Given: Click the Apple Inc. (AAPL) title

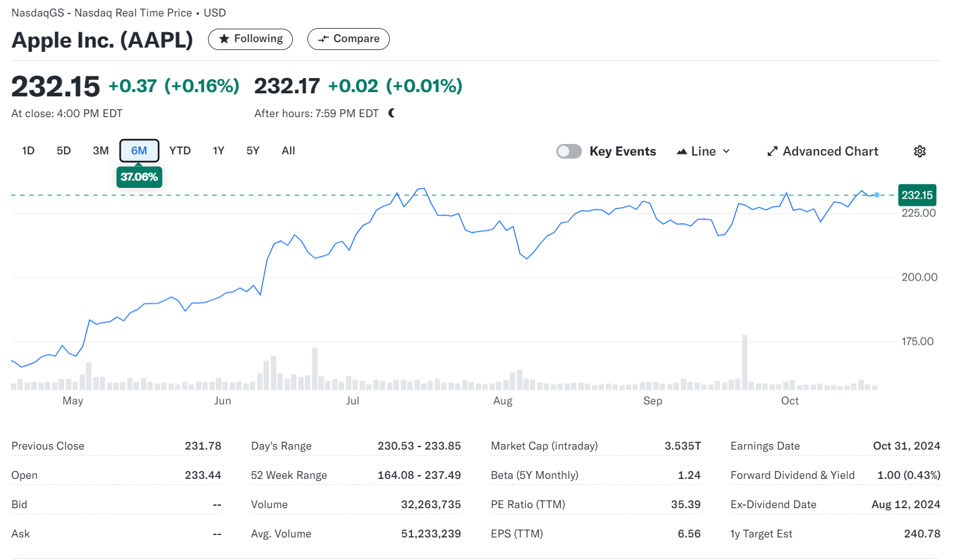Looking at the screenshot, I should pos(102,40).
